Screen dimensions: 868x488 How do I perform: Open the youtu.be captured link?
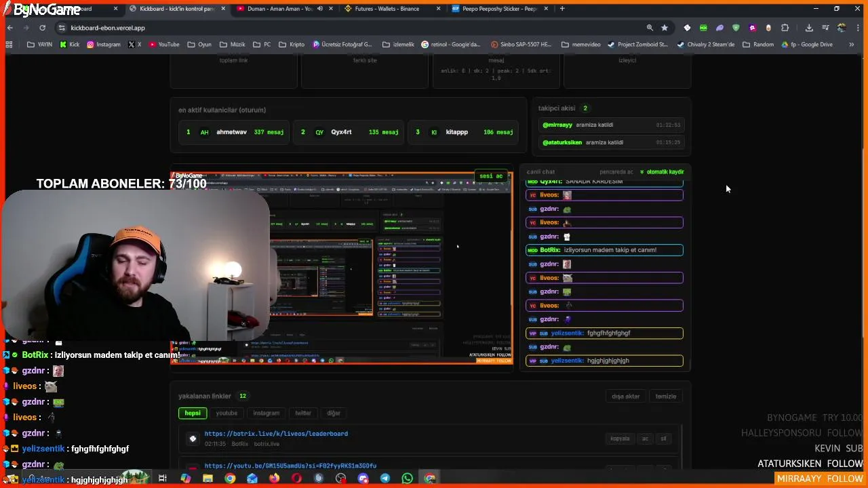tap(290, 466)
